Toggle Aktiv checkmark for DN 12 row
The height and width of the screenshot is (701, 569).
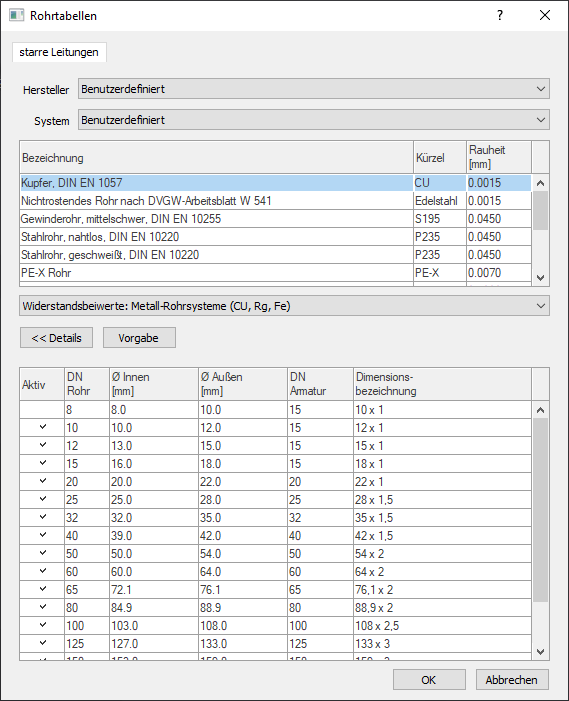[42, 445]
